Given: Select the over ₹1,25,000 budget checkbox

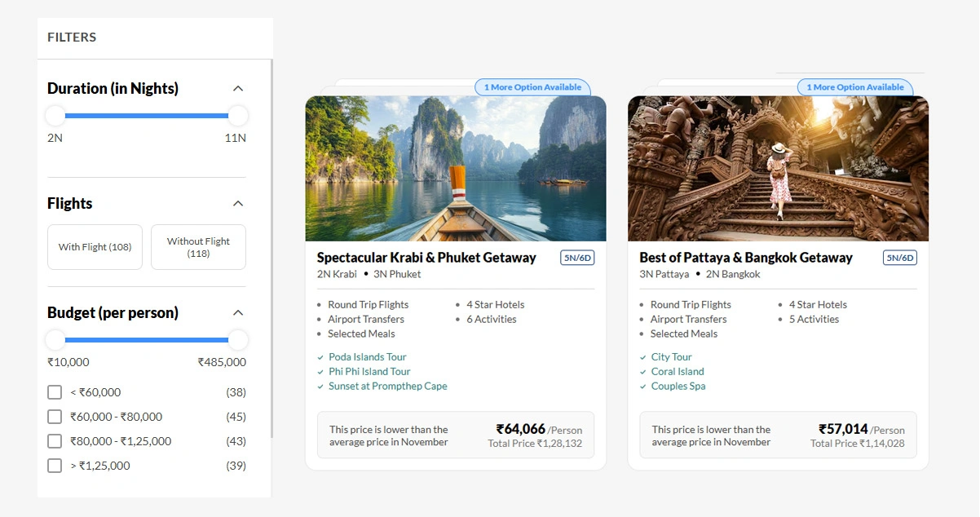Looking at the screenshot, I should point(55,466).
